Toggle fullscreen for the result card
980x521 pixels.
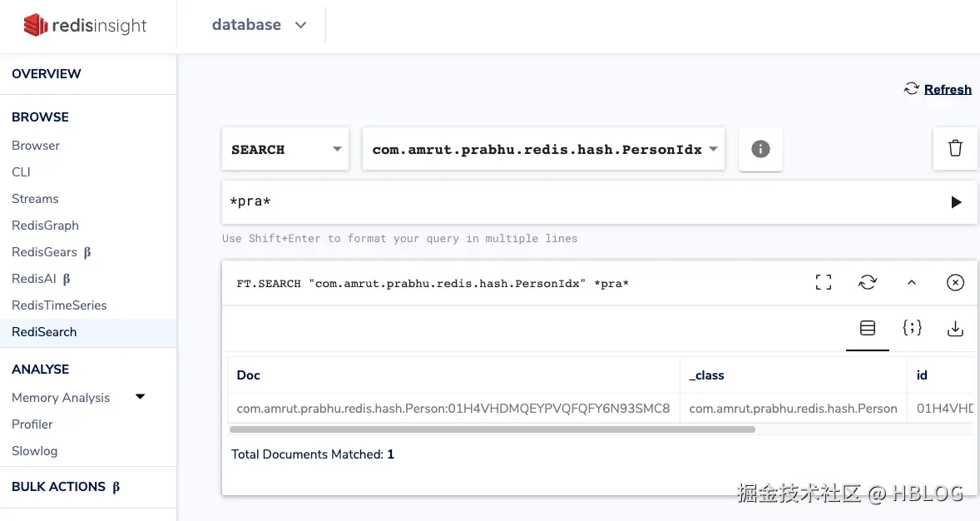(823, 283)
